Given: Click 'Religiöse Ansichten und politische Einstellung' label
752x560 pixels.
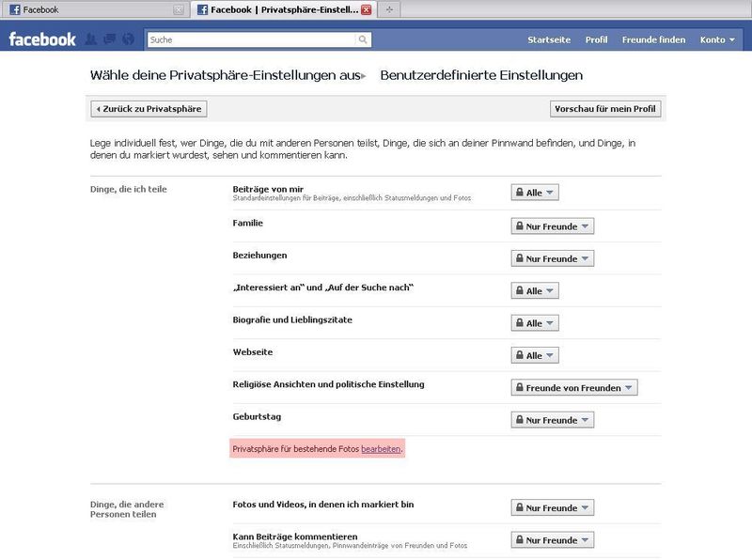Looking at the screenshot, I should click(328, 384).
